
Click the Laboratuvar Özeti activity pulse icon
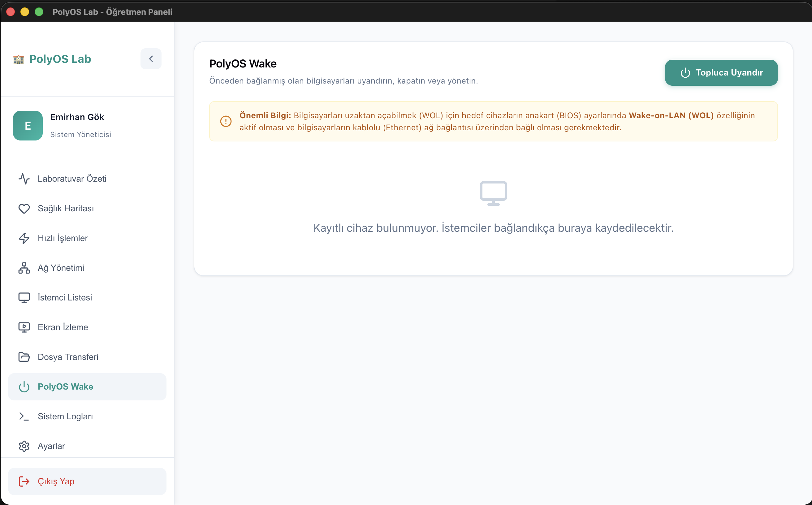(24, 179)
